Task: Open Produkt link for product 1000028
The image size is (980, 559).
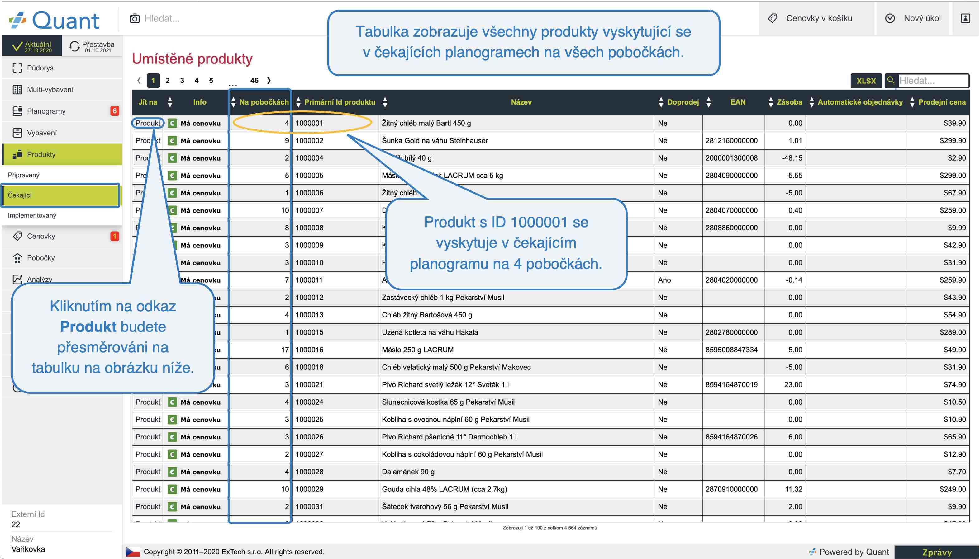Action: pyautogui.click(x=148, y=472)
